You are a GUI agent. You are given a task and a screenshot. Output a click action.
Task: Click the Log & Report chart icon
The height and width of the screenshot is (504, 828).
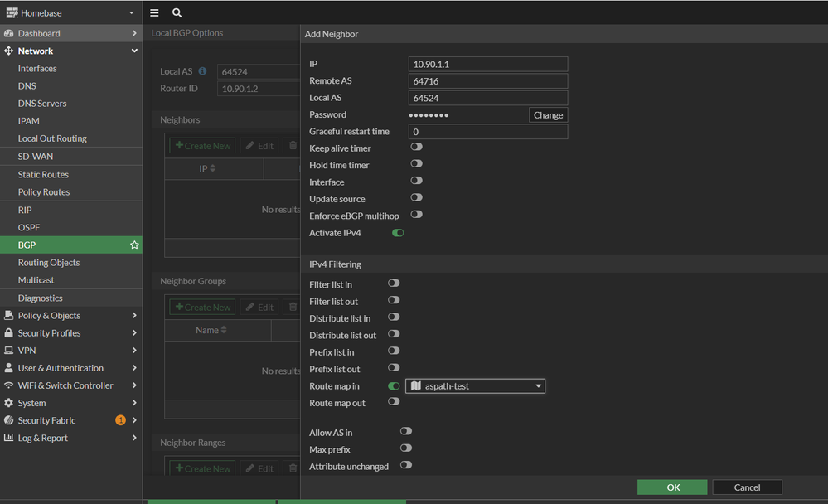[x=9, y=438]
